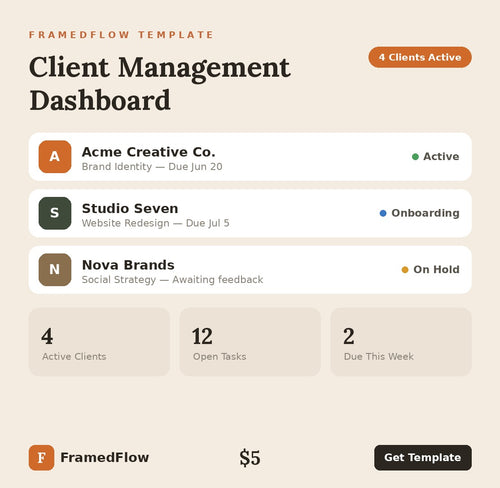Click the $5 price text

(250, 458)
